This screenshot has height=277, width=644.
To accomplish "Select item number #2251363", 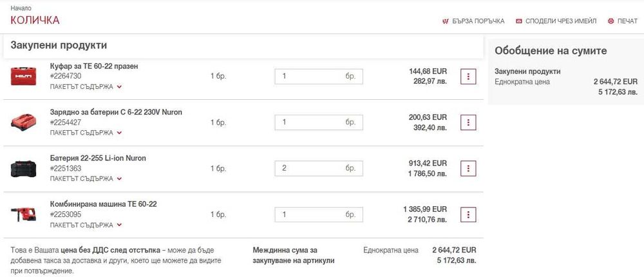I will (66, 168).
